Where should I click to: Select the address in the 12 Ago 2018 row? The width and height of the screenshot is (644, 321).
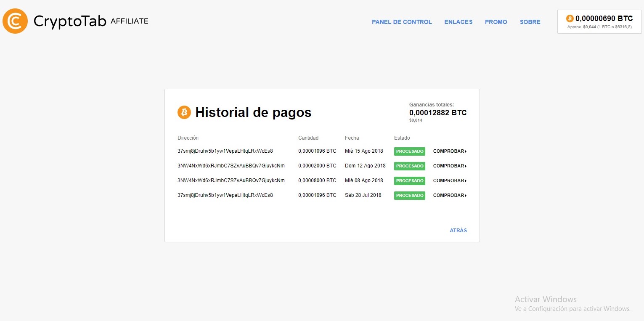pos(231,166)
